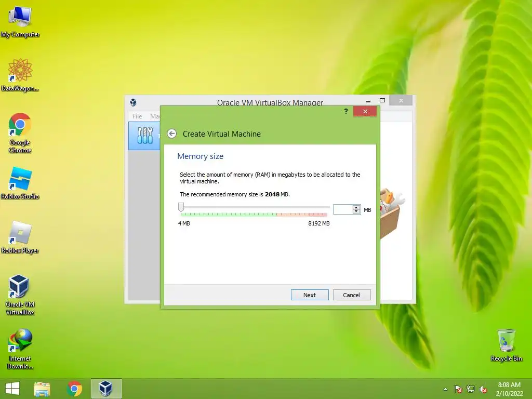Screen dimensions: 532x399
Task: Open Chrome from the taskbar
Action: (x=75, y=389)
